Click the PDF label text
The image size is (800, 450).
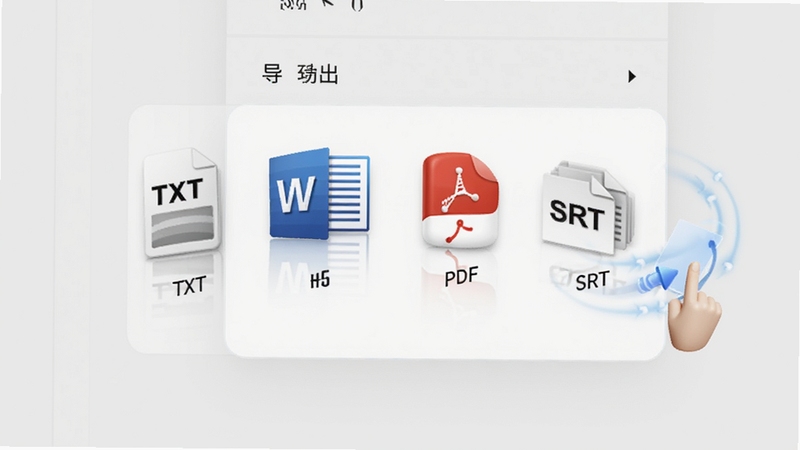pos(461,277)
